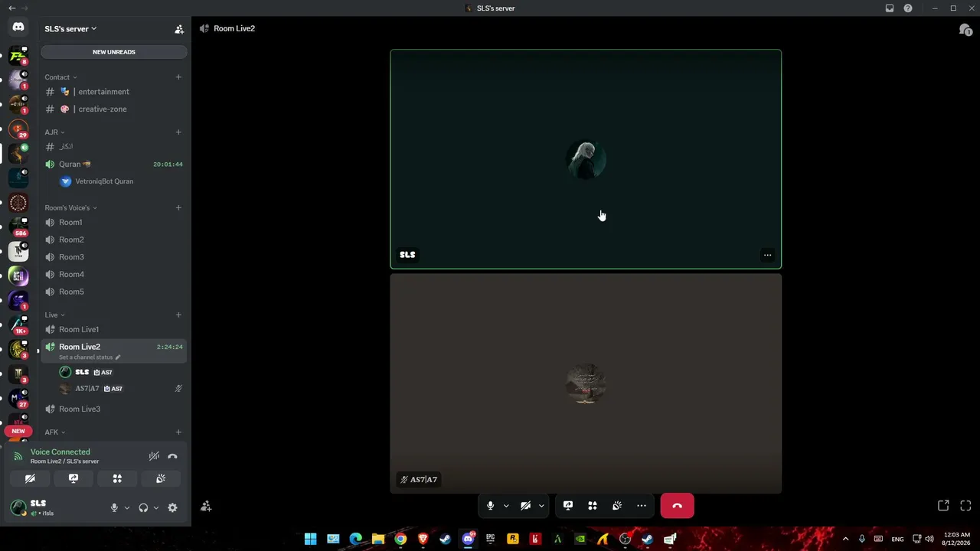Click Set a channel status

89,357
